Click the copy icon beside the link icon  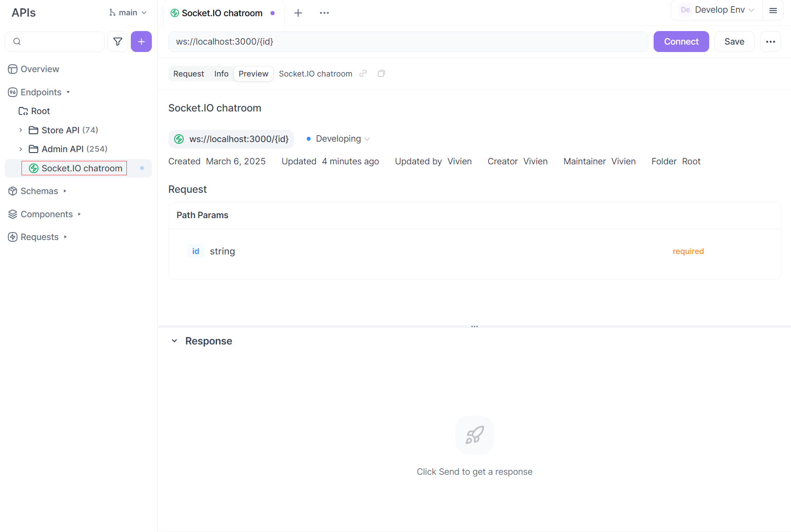(381, 73)
